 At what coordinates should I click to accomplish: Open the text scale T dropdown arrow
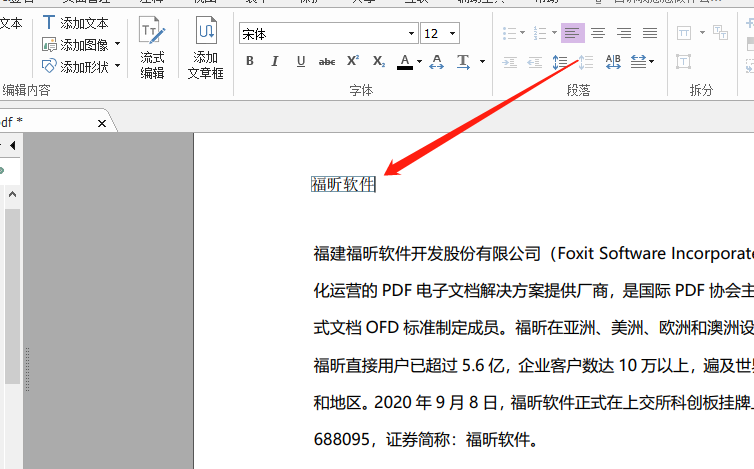coord(482,62)
